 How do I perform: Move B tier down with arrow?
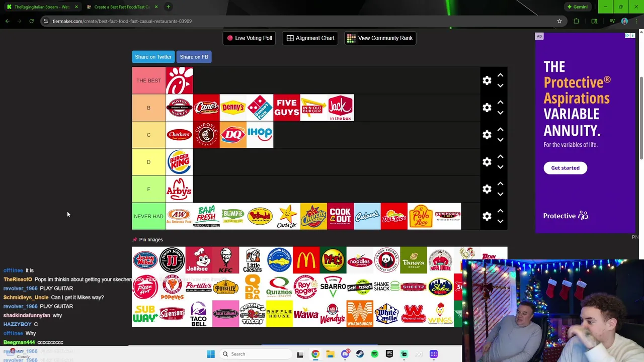[500, 113]
